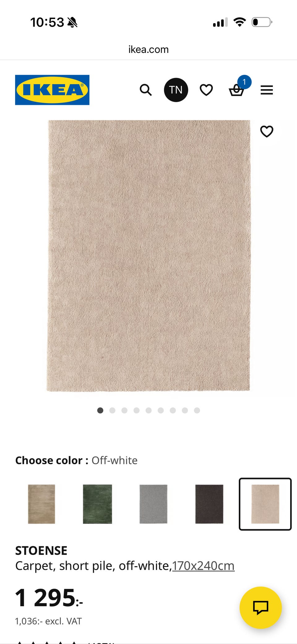This screenshot has height=644, width=297.
Task: Select the green rug color swatch
Action: coord(97,504)
